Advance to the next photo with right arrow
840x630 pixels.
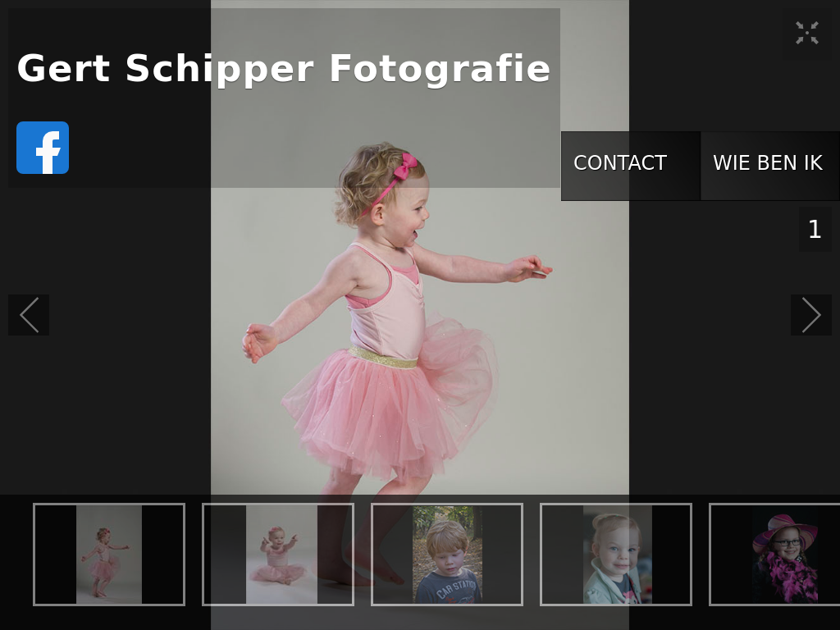(810, 315)
